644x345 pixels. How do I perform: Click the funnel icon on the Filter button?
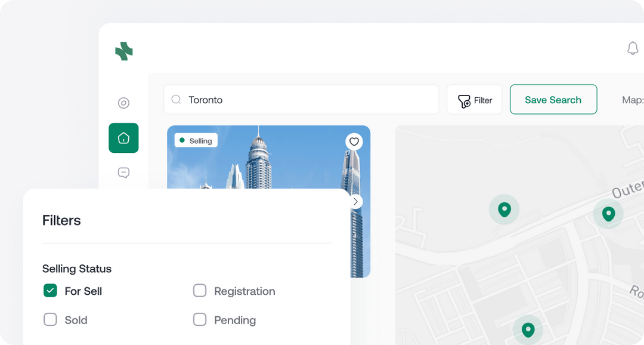(x=465, y=100)
